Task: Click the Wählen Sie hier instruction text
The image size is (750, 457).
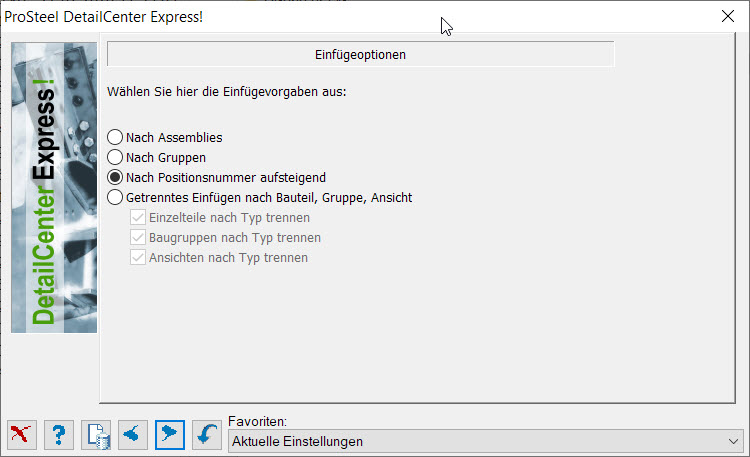Action: pos(227,91)
